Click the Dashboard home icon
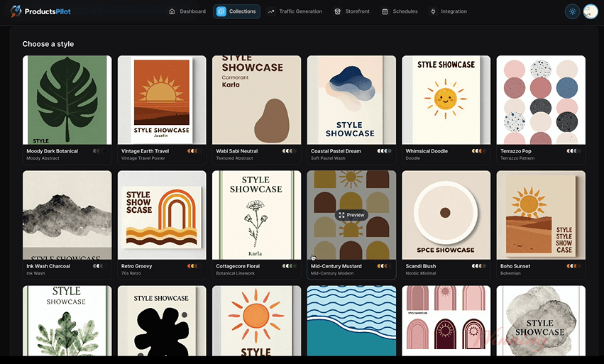Screen dimensions: 604x364 coord(172,11)
